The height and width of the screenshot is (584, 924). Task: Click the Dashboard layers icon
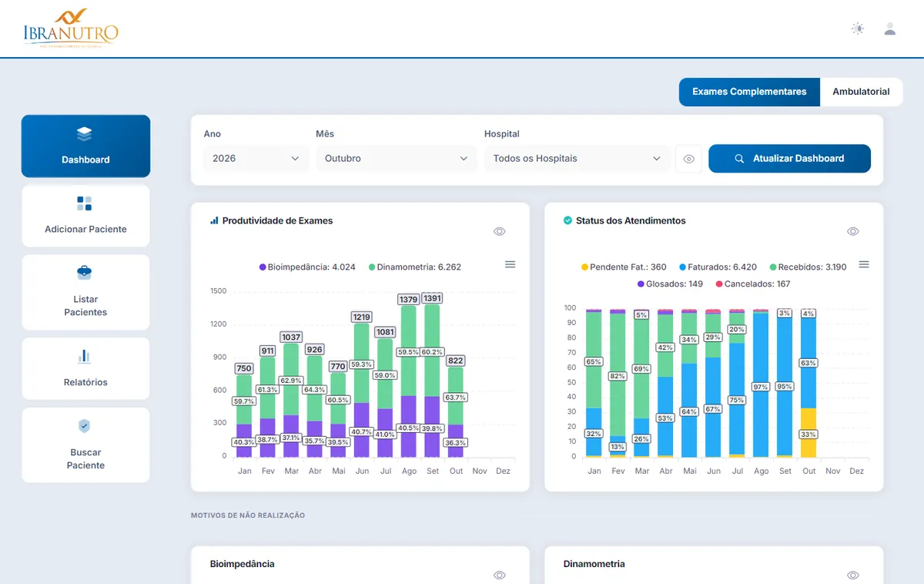pyautogui.click(x=85, y=134)
